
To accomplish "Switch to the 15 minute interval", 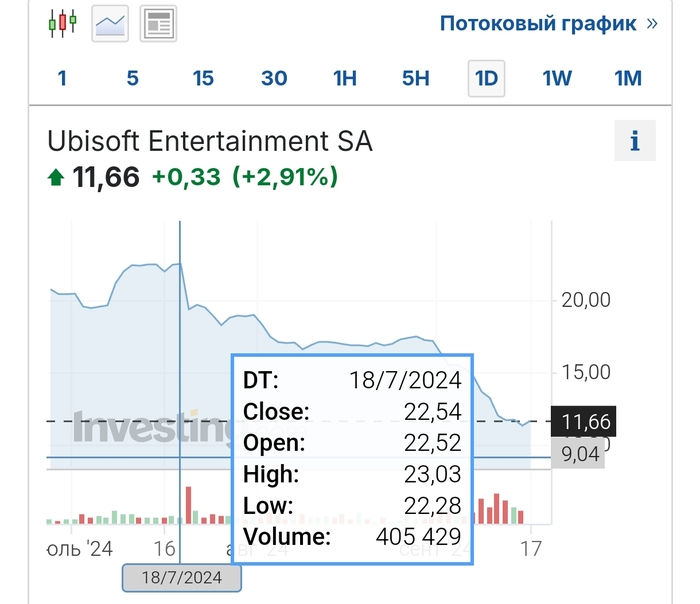I will (203, 78).
